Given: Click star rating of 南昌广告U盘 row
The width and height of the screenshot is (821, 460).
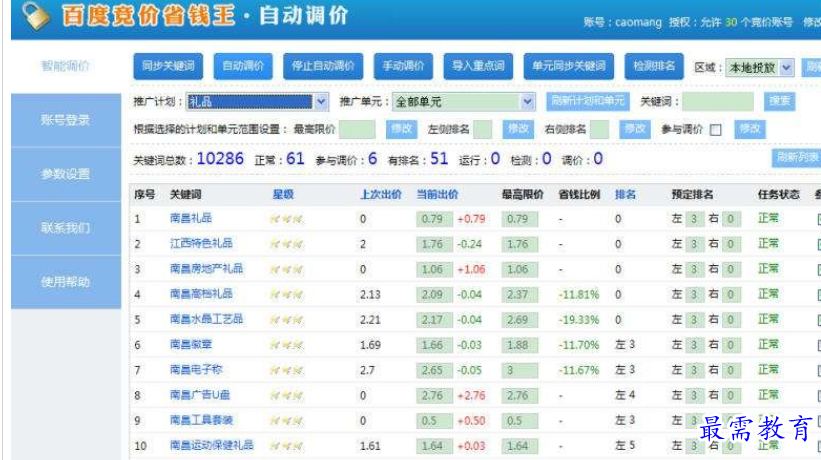Looking at the screenshot, I should pos(286,395).
